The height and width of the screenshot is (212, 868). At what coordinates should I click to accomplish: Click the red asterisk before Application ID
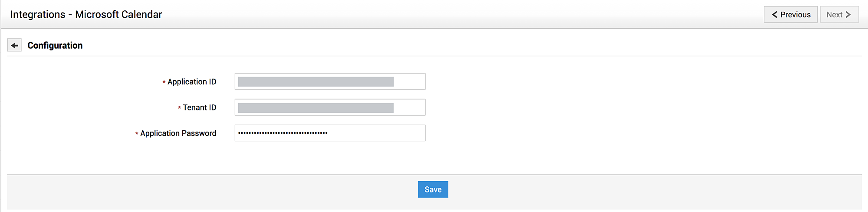tap(164, 82)
